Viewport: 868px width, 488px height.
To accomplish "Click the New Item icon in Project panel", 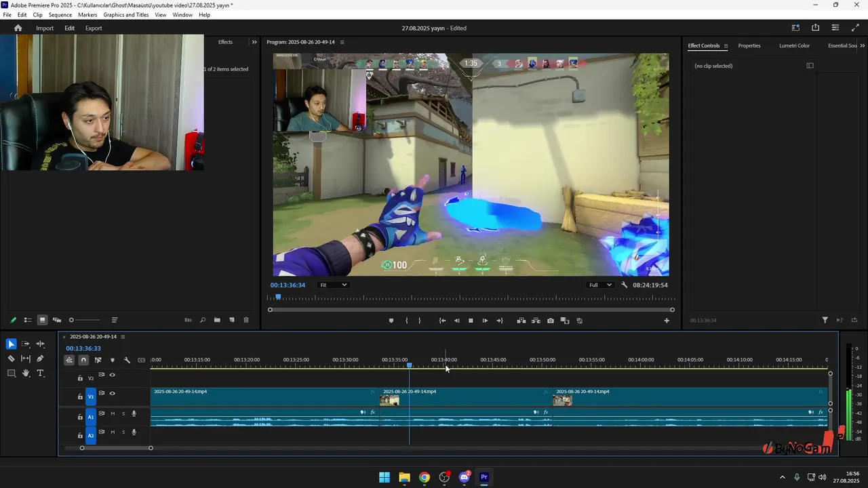I will (x=232, y=320).
